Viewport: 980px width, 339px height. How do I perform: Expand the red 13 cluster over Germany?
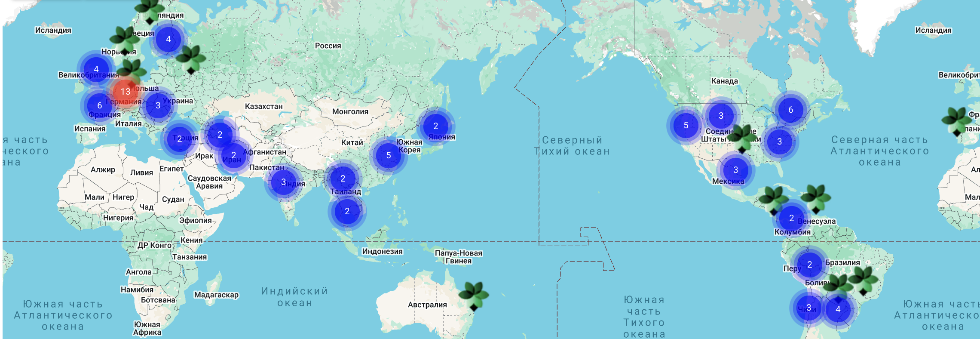click(x=125, y=91)
